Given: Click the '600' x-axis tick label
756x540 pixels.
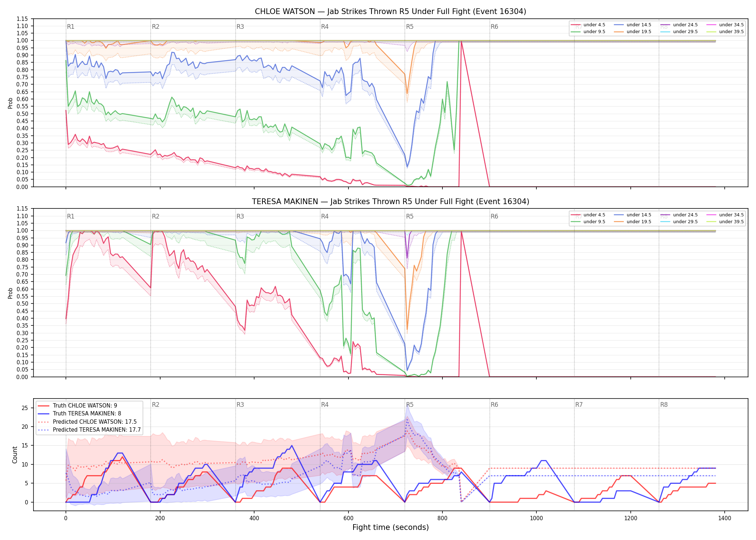Looking at the screenshot, I should point(348,518).
